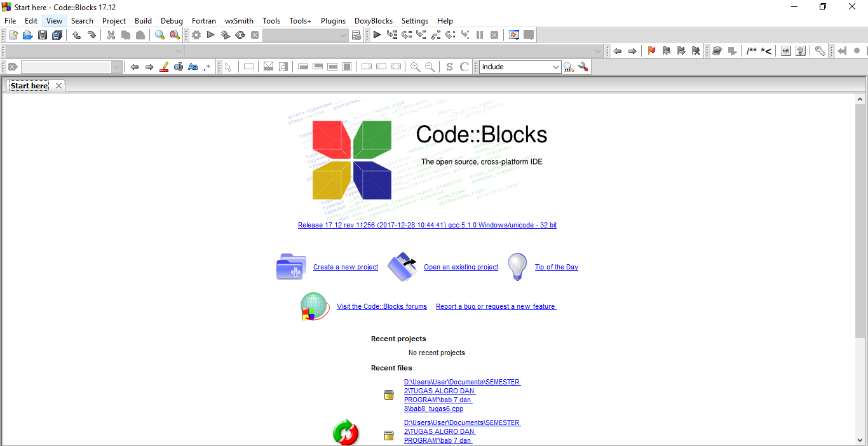The image size is (868, 446).
Task: Click the Redo arrow icon
Action: point(91,35)
